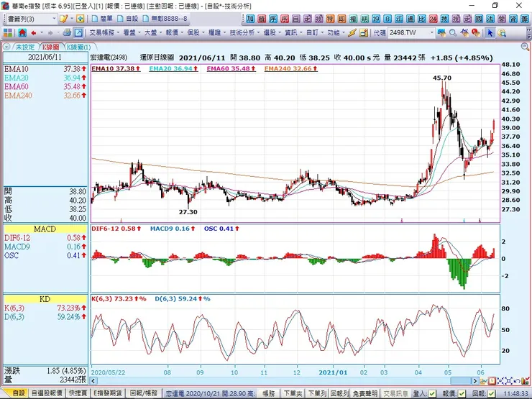Click the EMA240 32.66 legend label
This screenshot has height=399, width=532.
tap(291, 68)
